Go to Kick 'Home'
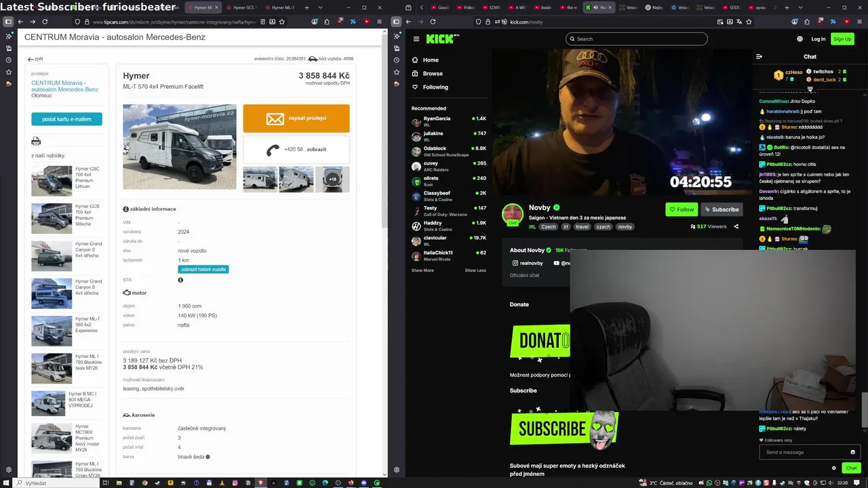The height and width of the screenshot is (488, 868). coord(425,60)
